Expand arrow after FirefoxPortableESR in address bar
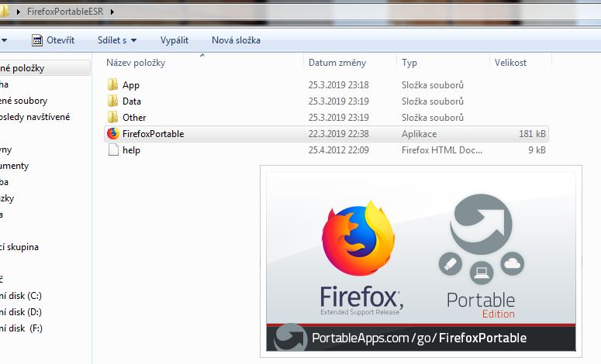 [x=112, y=12]
